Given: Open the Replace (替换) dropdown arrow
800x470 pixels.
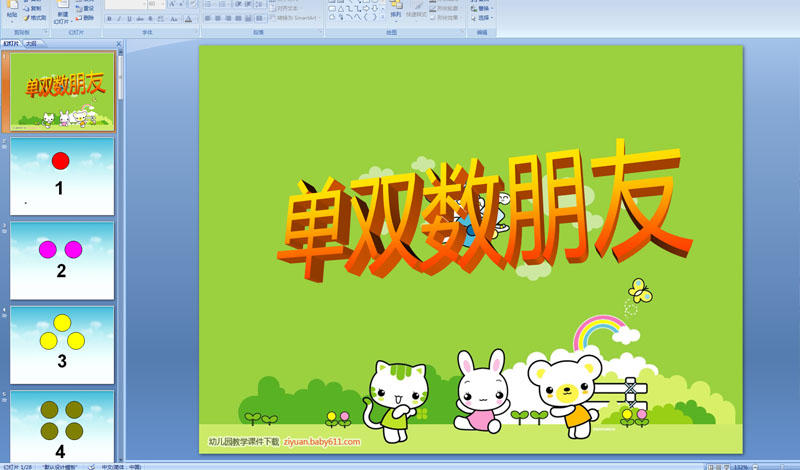Looking at the screenshot, I should (493, 8).
